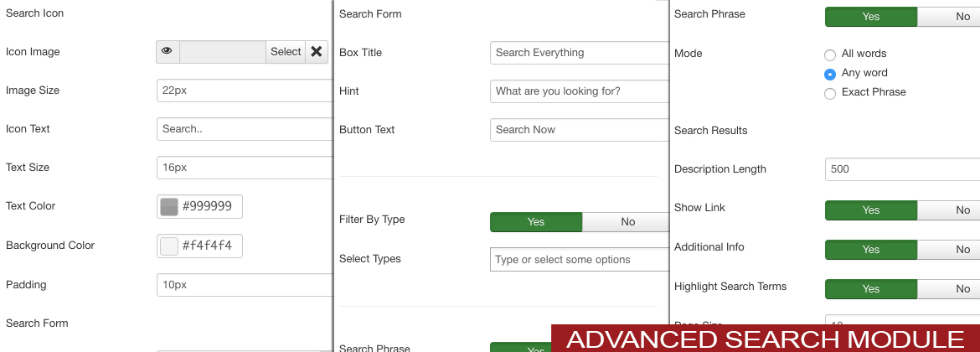This screenshot has height=352, width=980.
Task: Select the All words mode radio button
Action: coord(830,54)
